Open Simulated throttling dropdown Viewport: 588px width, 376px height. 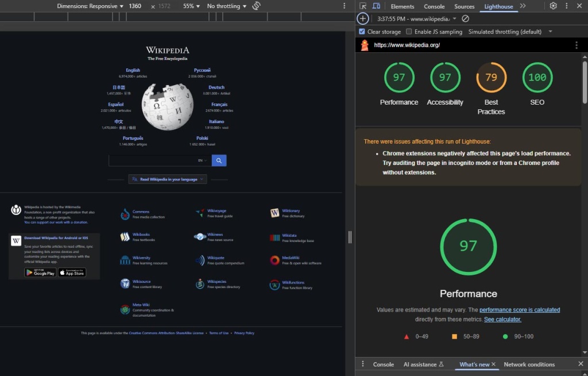pos(510,32)
